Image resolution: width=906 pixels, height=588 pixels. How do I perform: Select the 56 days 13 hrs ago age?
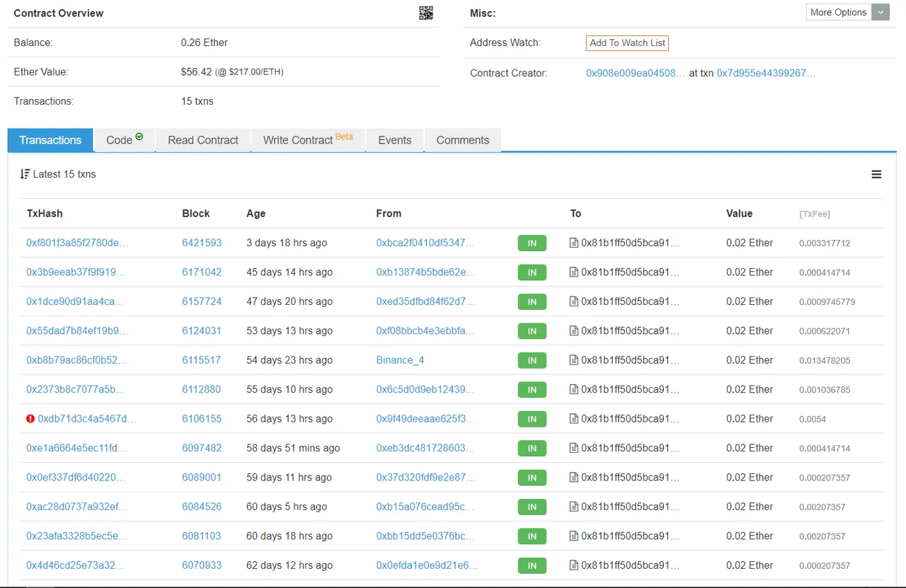pos(289,419)
